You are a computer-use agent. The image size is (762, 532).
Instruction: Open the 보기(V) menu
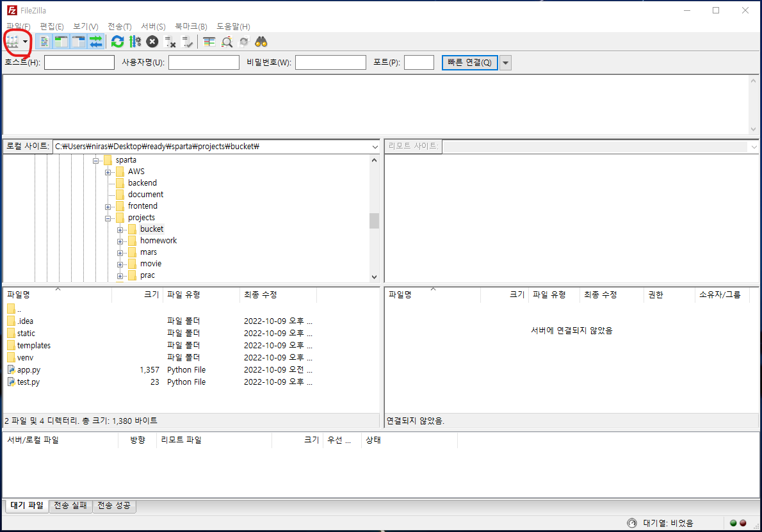pyautogui.click(x=86, y=26)
